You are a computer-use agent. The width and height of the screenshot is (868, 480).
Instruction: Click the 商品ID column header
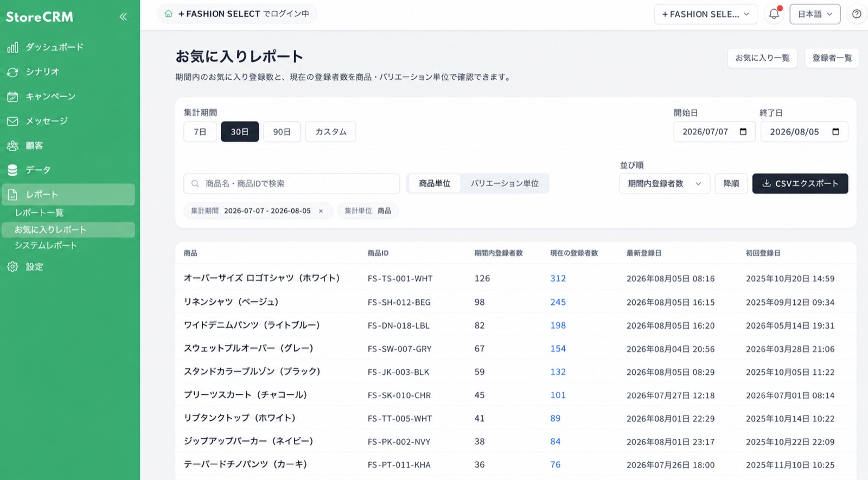click(378, 253)
